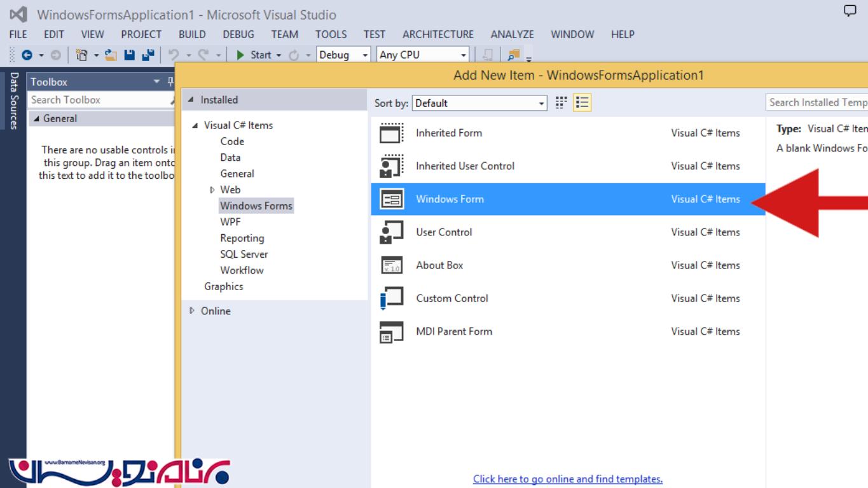Viewport: 868px width, 488px height.
Task: Click the feedback speech bubble icon
Action: 850,11
